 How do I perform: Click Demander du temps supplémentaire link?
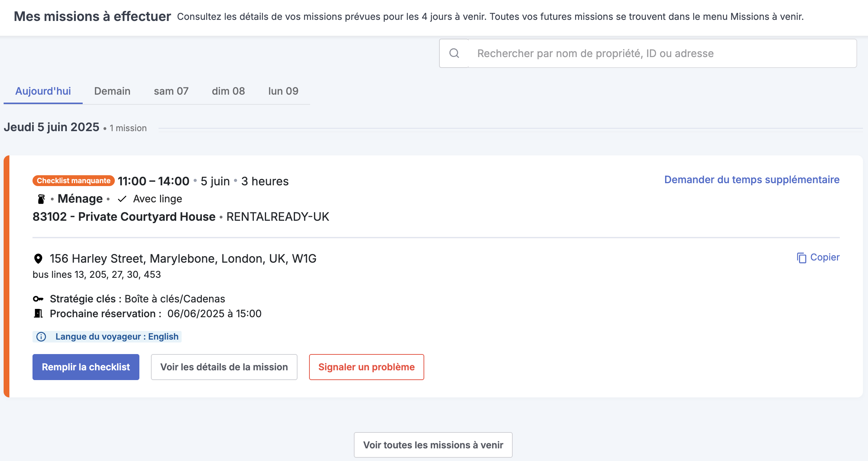[752, 180]
